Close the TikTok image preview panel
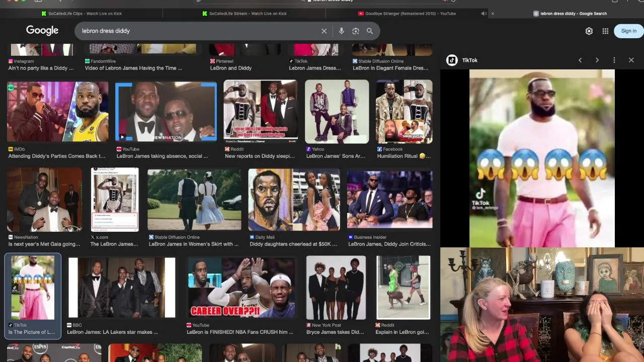Screen dimensions: 644x362 631,60
